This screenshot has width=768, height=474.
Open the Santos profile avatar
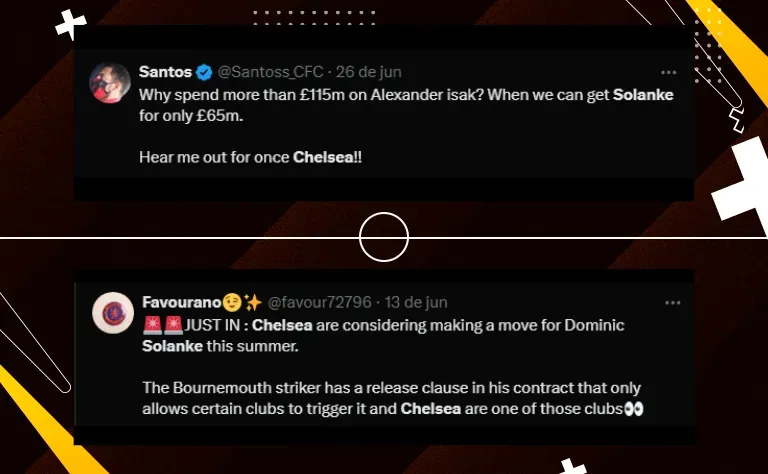(110, 83)
